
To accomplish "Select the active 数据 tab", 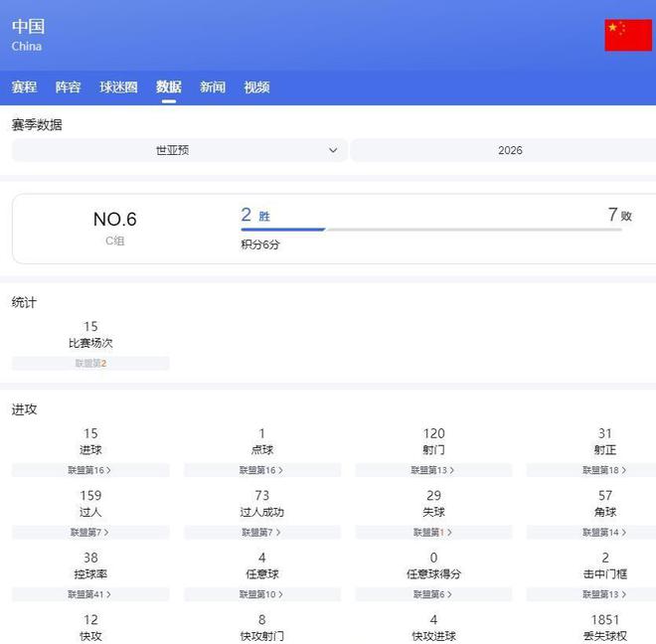I will pyautogui.click(x=168, y=87).
